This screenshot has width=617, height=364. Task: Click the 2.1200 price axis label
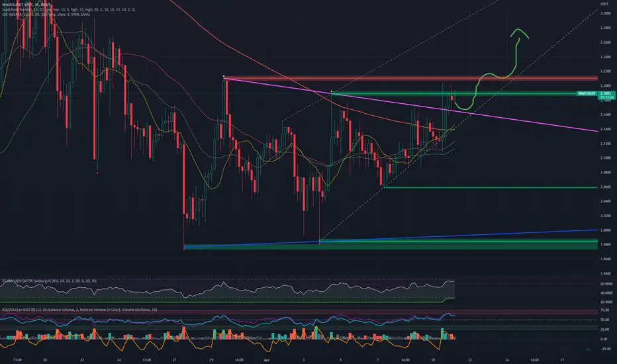tap(606, 144)
